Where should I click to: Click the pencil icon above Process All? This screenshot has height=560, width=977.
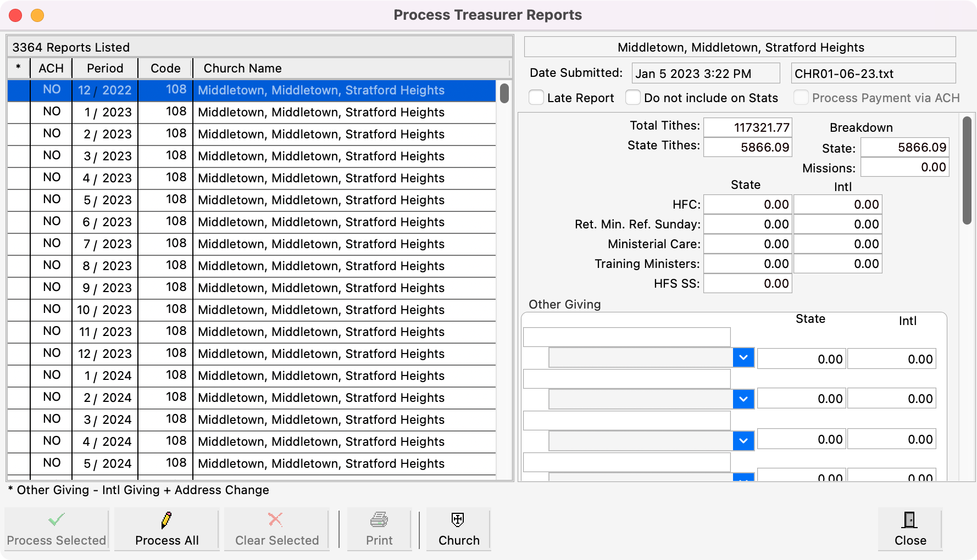click(166, 519)
